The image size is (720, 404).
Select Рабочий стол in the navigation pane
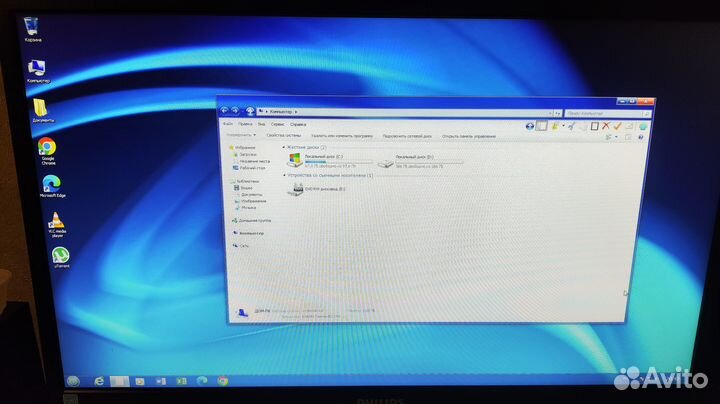click(x=252, y=168)
